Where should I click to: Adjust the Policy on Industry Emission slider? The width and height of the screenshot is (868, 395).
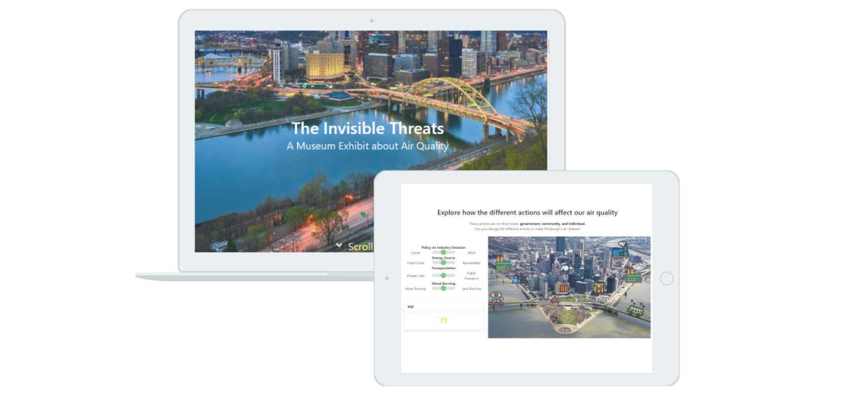tap(443, 252)
